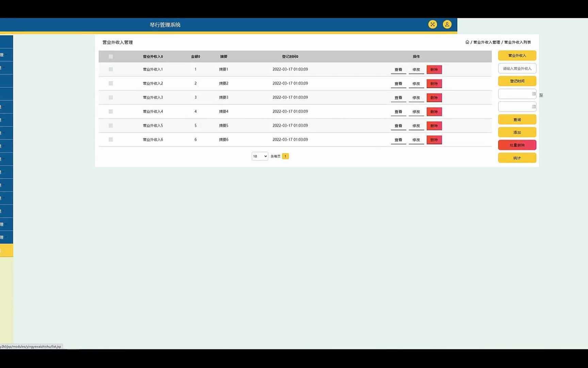
Task: Click 修改 for row 营业外收入2
Action: (416, 83)
